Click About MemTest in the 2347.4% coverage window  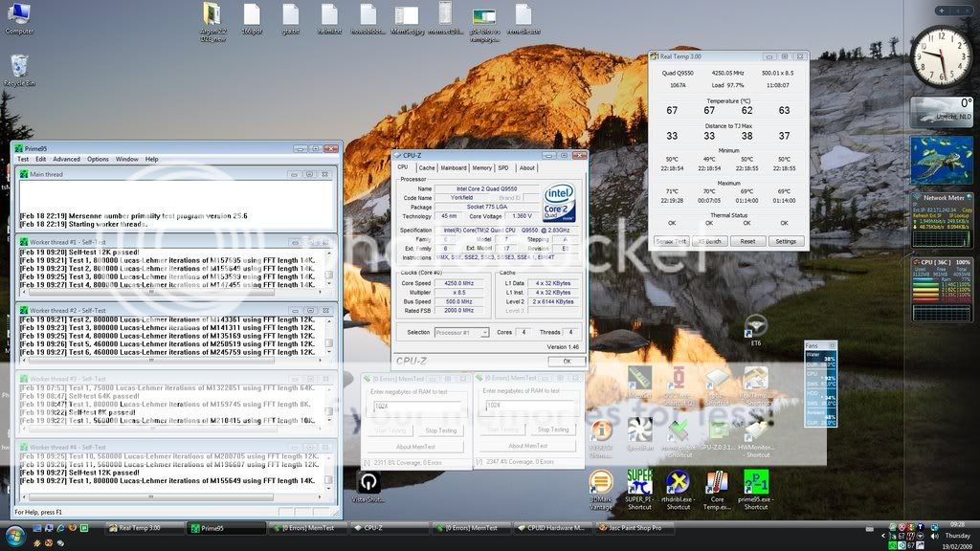coord(528,446)
